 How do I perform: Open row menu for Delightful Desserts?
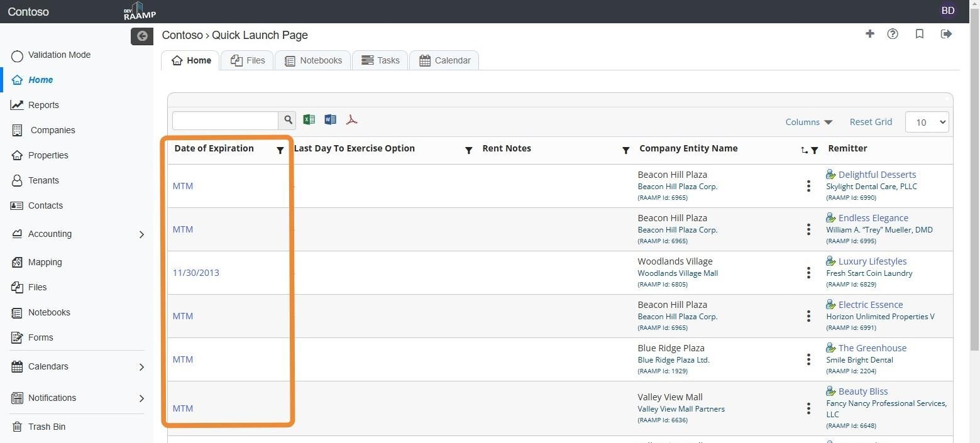click(x=808, y=186)
